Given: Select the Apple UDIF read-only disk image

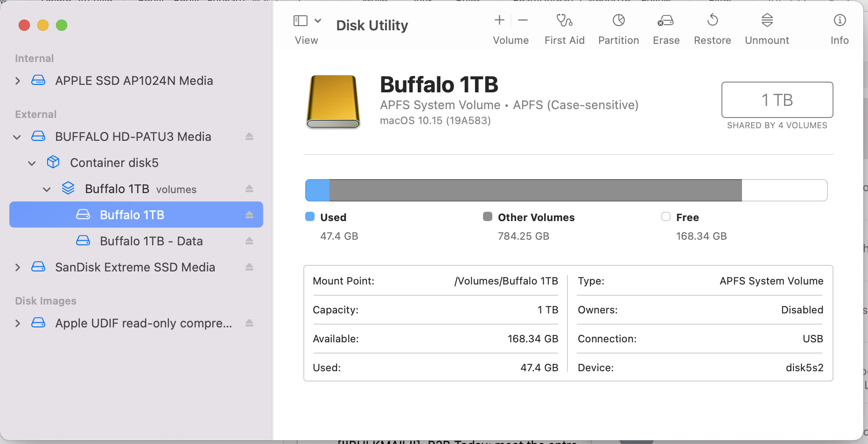Looking at the screenshot, I should pyautogui.click(x=143, y=323).
